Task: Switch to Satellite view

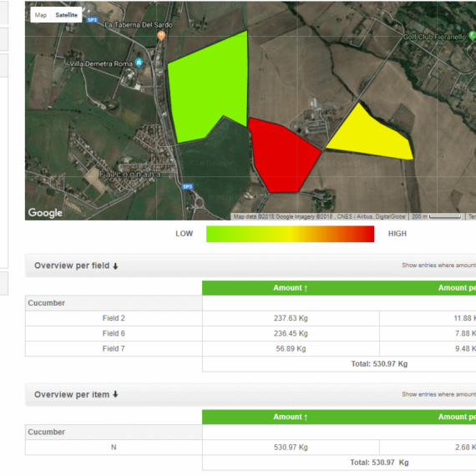Action: click(x=67, y=15)
